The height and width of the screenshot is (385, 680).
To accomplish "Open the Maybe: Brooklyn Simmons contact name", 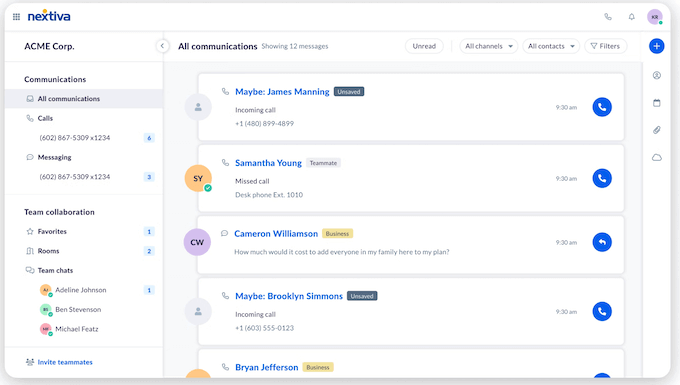I will click(289, 296).
